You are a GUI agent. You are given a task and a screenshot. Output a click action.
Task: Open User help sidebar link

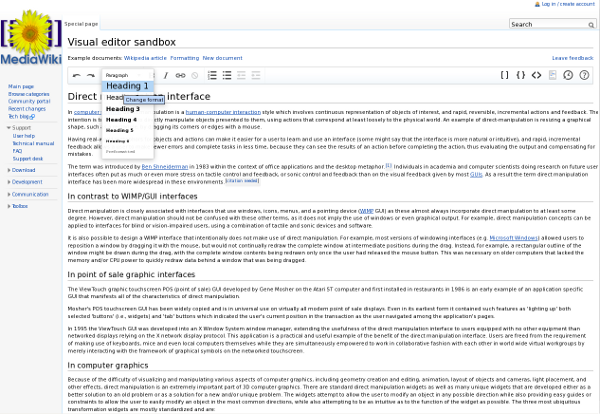click(x=24, y=136)
